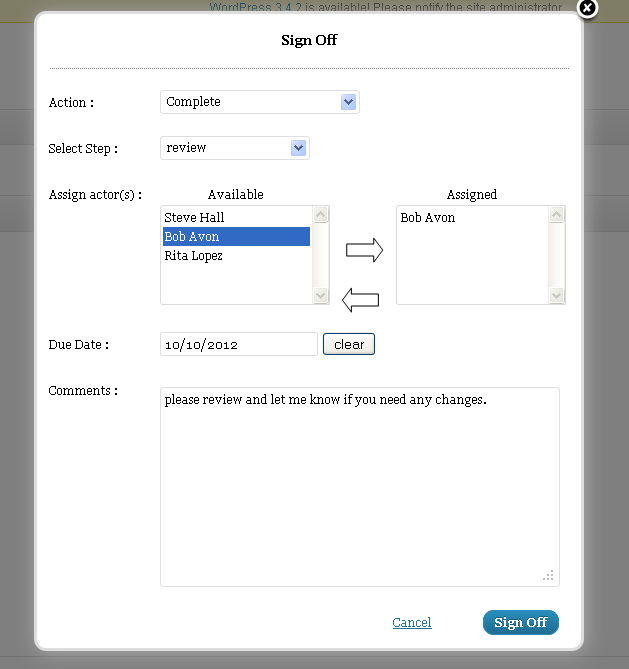Open the Select Step dropdown showing review
The width and height of the screenshot is (629, 669).
(235, 148)
